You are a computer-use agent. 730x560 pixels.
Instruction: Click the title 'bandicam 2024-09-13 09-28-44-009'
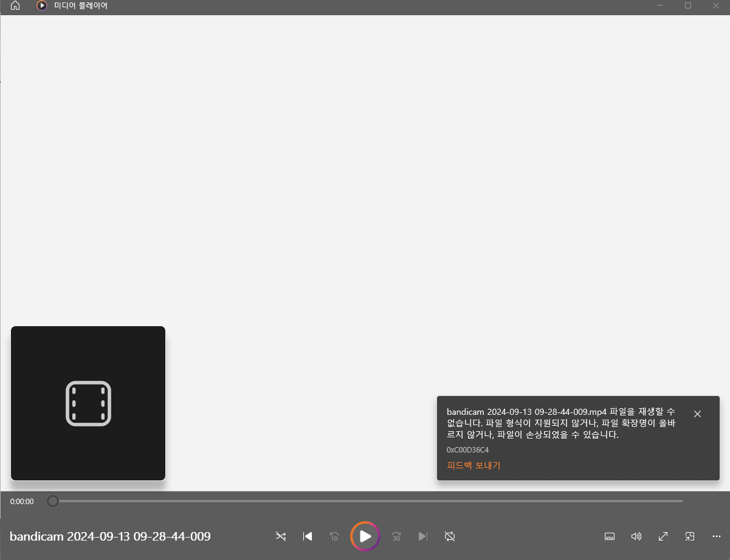tap(110, 536)
